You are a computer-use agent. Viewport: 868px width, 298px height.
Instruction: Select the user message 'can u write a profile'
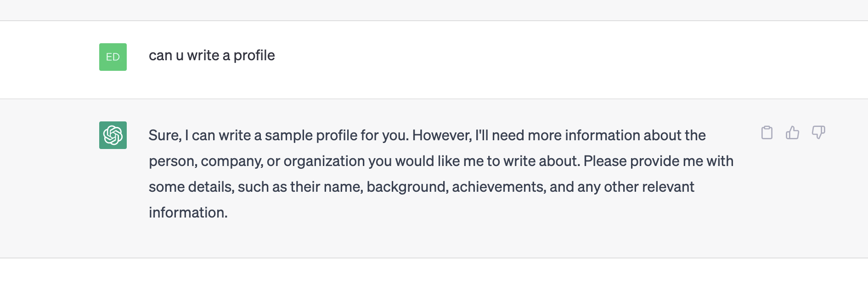212,56
